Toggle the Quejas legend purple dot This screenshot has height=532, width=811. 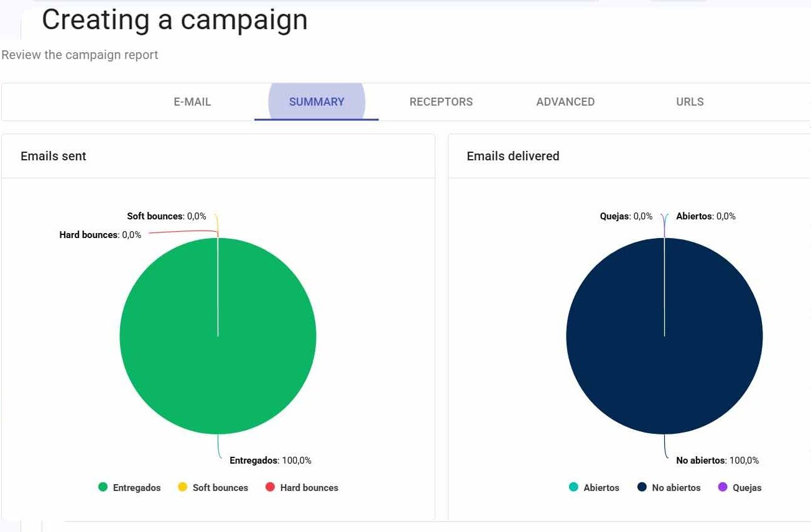[x=723, y=487]
